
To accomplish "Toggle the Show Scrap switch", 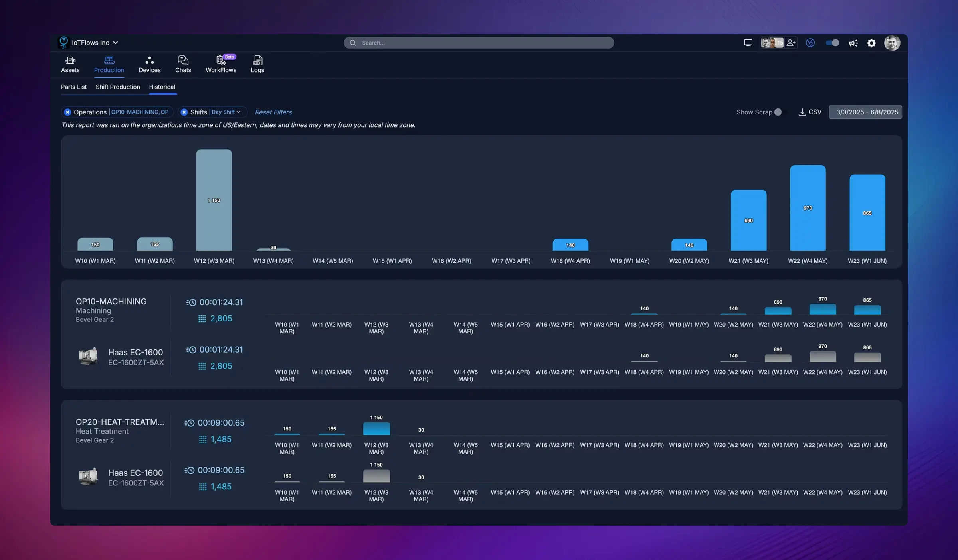I will tap(779, 112).
